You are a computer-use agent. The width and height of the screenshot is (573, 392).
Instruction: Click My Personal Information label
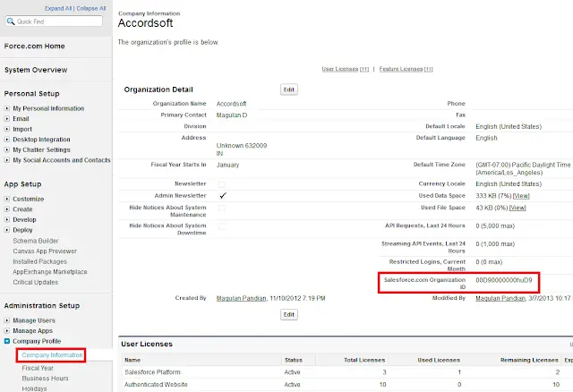pyautogui.click(x=48, y=108)
